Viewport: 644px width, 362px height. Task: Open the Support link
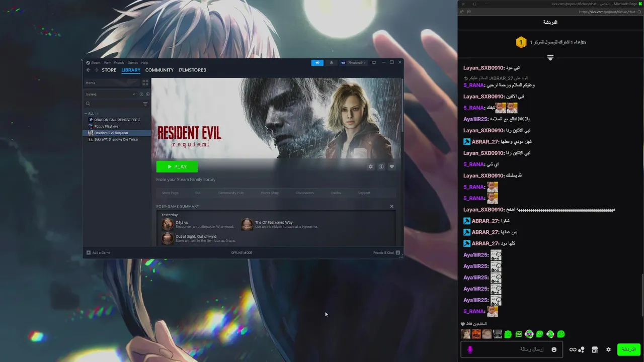364,193
